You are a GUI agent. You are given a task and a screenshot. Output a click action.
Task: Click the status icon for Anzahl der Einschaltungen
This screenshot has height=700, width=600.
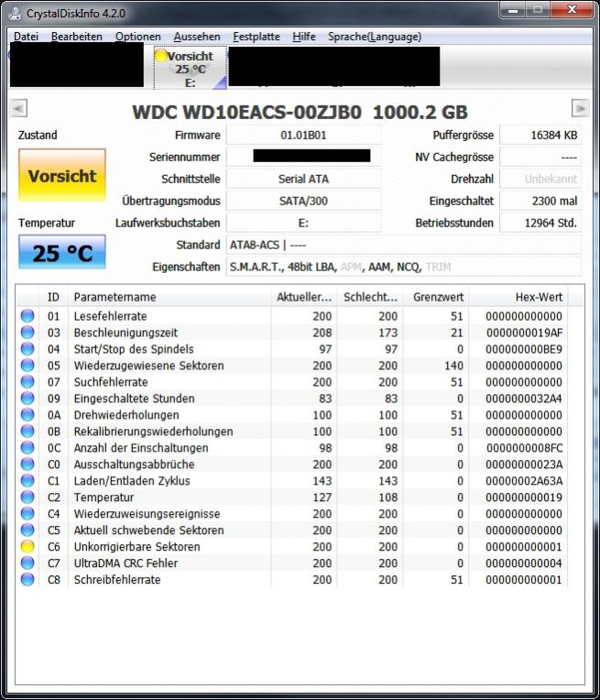(27, 448)
